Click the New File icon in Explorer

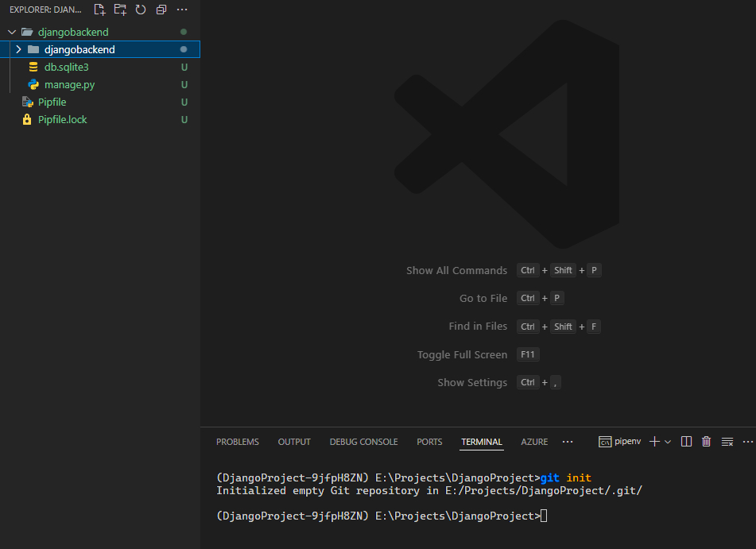click(99, 10)
